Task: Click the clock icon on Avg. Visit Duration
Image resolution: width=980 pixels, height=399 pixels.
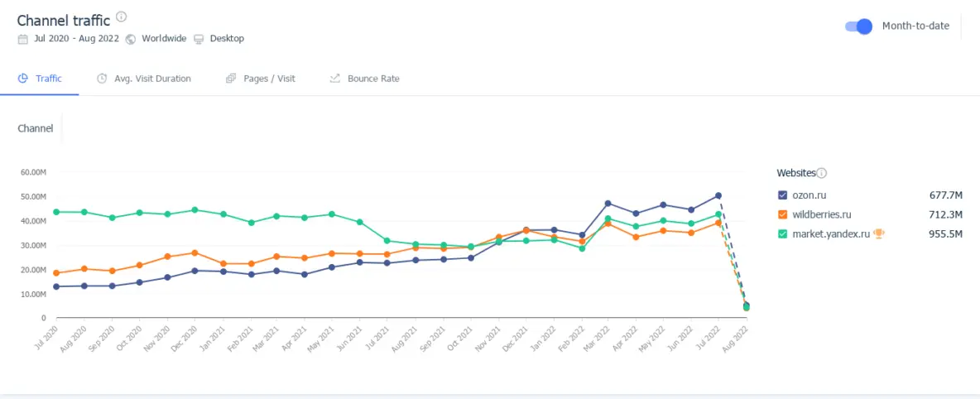Action: coord(102,79)
